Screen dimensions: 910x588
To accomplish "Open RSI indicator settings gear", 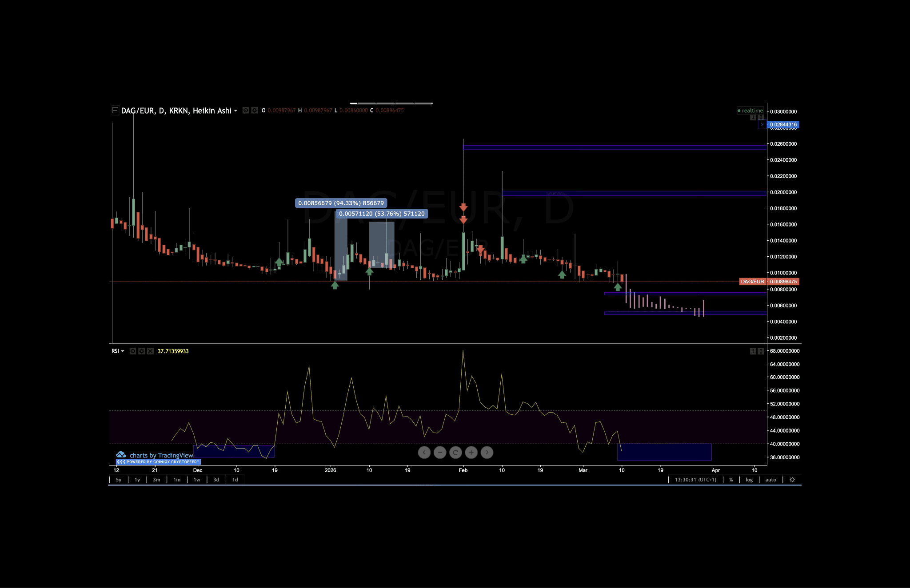I will click(141, 351).
